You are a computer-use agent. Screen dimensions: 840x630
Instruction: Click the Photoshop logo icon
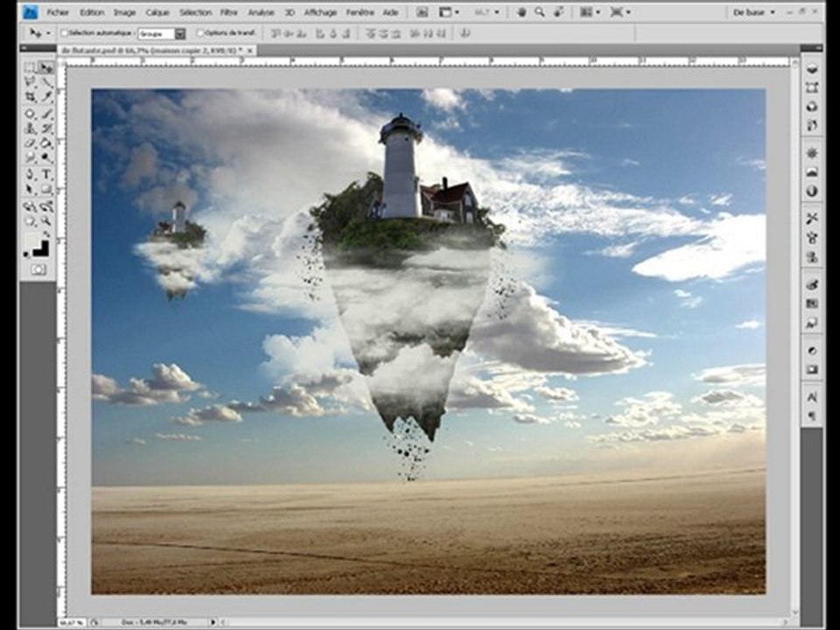[30, 11]
